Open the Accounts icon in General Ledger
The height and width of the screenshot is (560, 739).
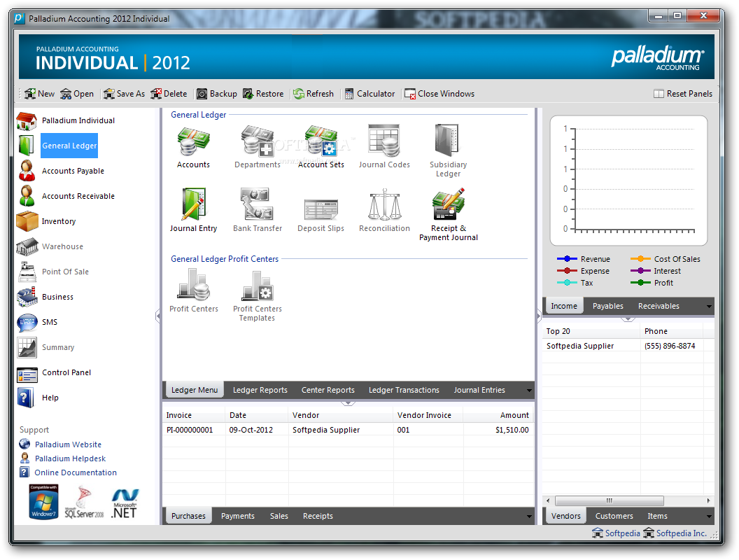(x=193, y=141)
